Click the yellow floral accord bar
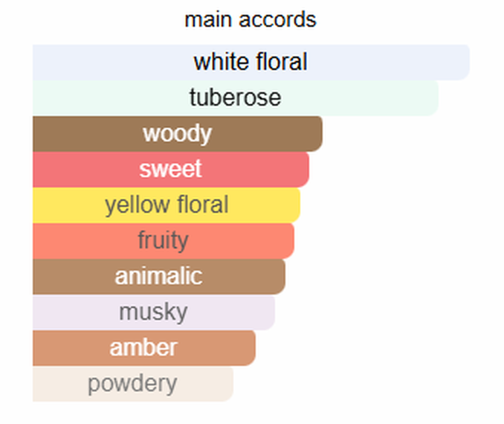This screenshot has height=424, width=504. tap(167, 205)
